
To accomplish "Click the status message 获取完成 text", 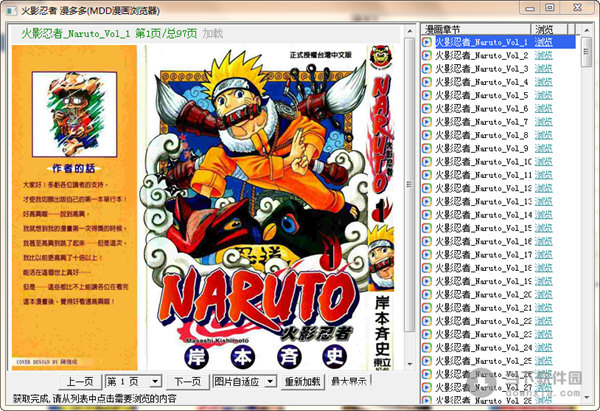I will click(95, 398).
